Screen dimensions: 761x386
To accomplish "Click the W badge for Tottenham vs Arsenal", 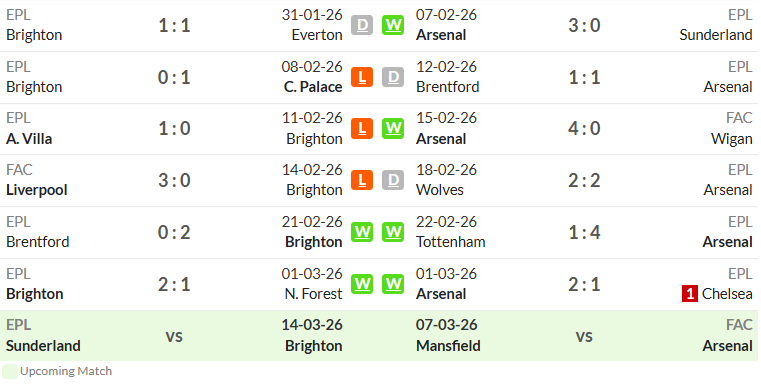I will point(393,232).
